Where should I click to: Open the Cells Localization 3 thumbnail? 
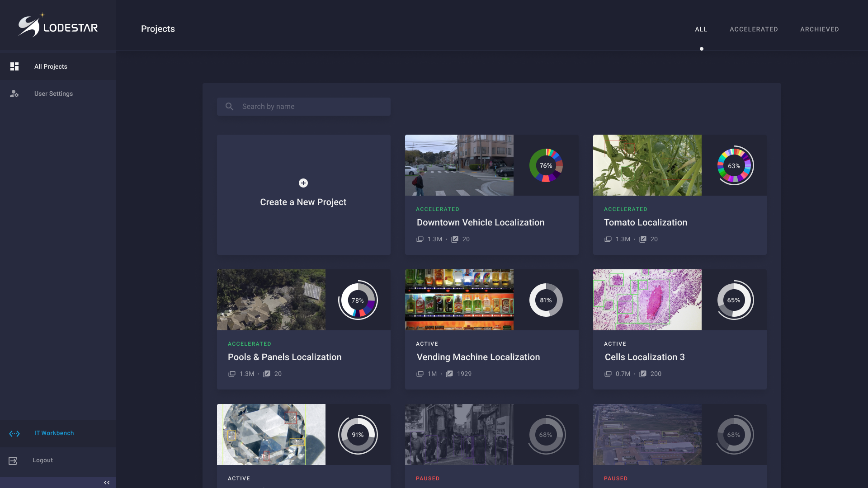pyautogui.click(x=647, y=300)
